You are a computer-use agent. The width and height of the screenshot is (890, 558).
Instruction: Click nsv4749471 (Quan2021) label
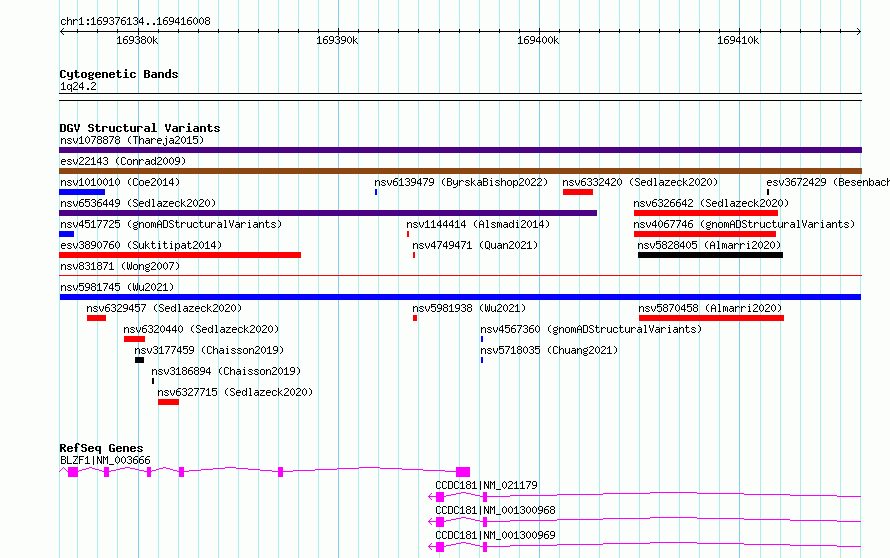[x=475, y=245]
